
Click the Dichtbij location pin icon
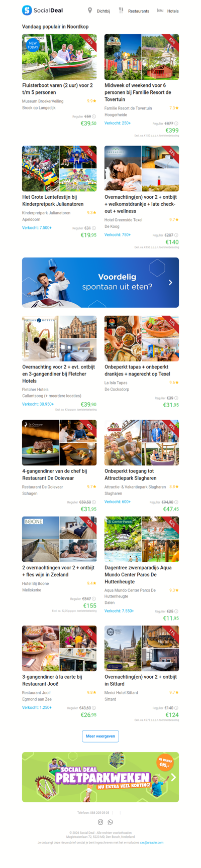point(90,10)
